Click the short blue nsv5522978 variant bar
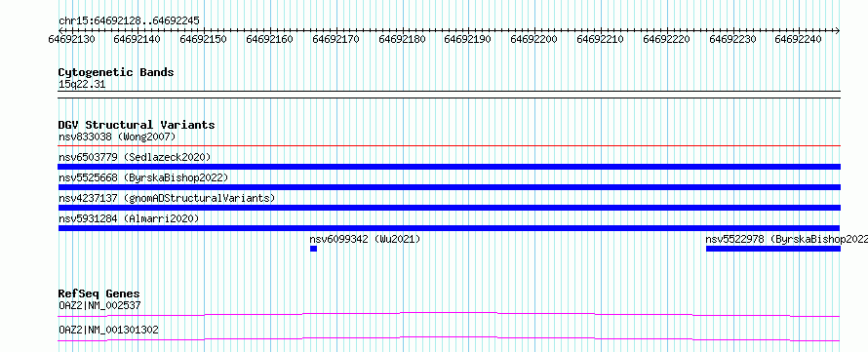 coord(773,249)
